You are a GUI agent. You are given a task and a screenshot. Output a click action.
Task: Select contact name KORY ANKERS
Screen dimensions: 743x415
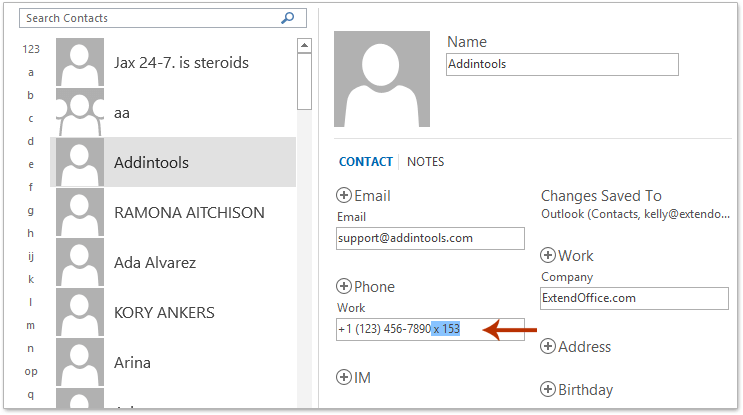pyautogui.click(x=164, y=313)
